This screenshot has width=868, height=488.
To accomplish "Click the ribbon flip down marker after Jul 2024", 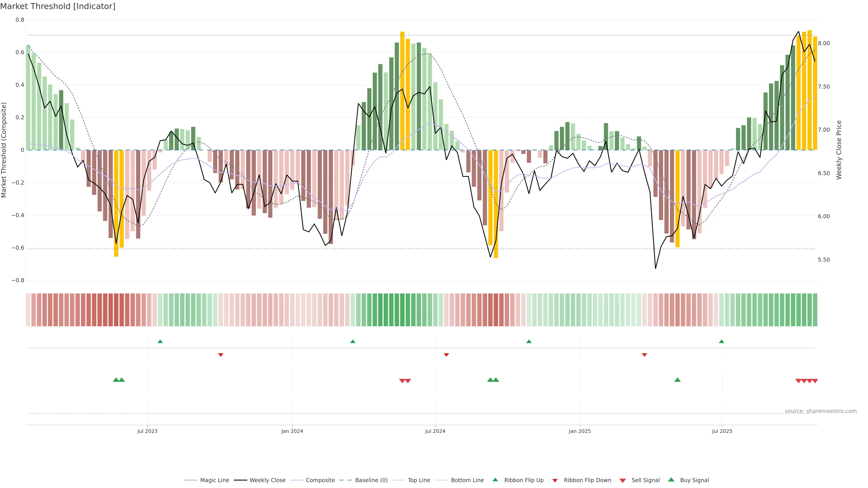I will point(446,355).
